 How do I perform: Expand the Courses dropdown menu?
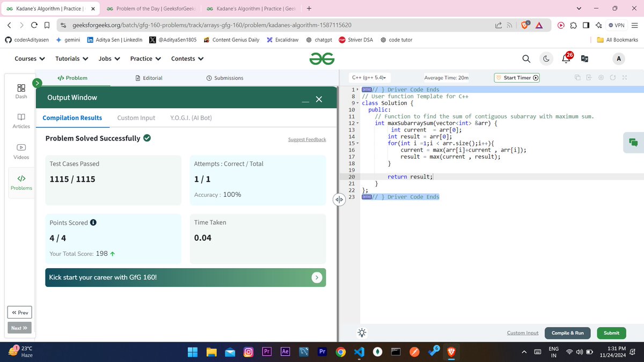pos(30,59)
